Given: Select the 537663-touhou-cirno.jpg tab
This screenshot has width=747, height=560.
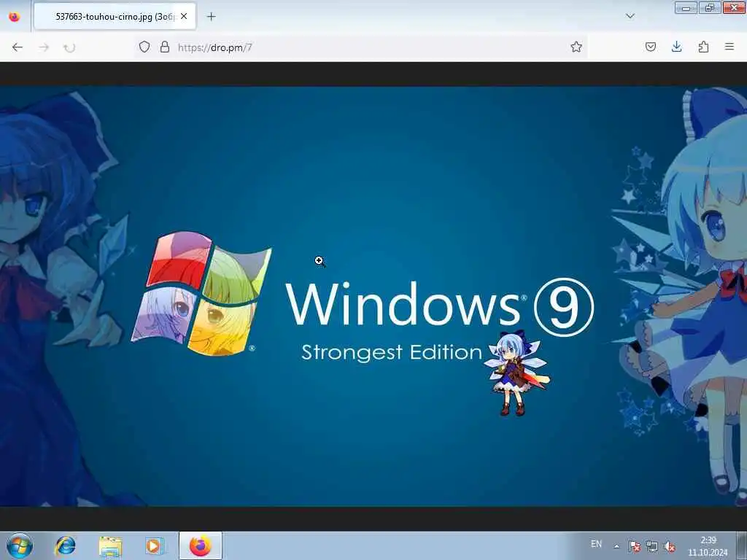Looking at the screenshot, I should click(115, 17).
